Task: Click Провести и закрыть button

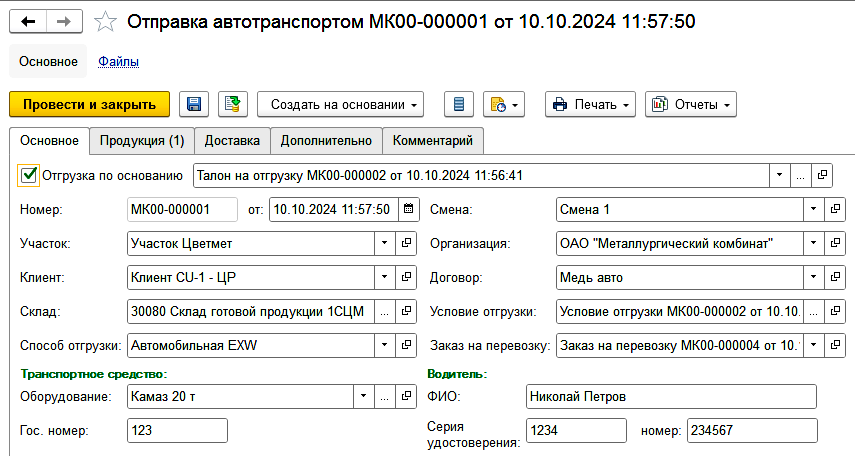Action: point(89,104)
